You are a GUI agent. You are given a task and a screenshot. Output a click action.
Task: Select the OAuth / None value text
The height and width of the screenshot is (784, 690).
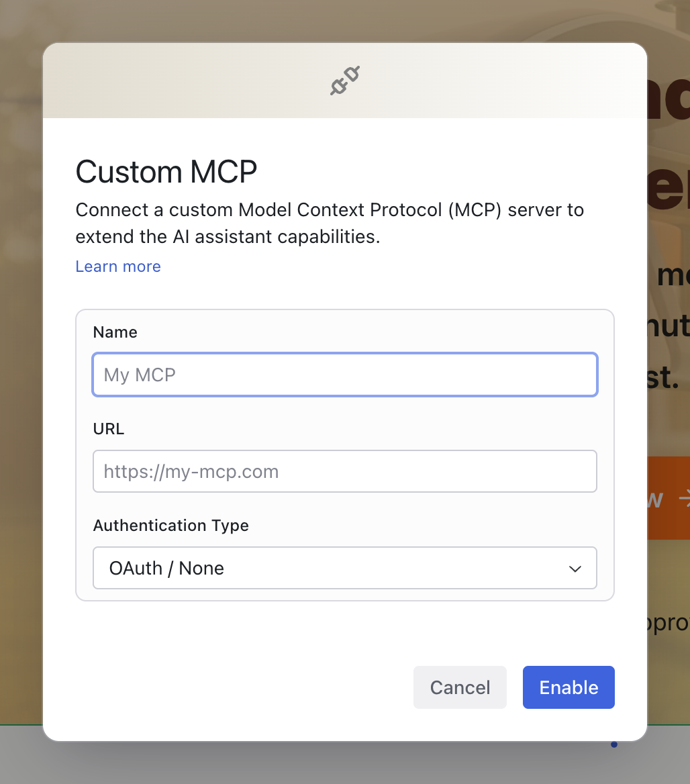pyautogui.click(x=166, y=568)
